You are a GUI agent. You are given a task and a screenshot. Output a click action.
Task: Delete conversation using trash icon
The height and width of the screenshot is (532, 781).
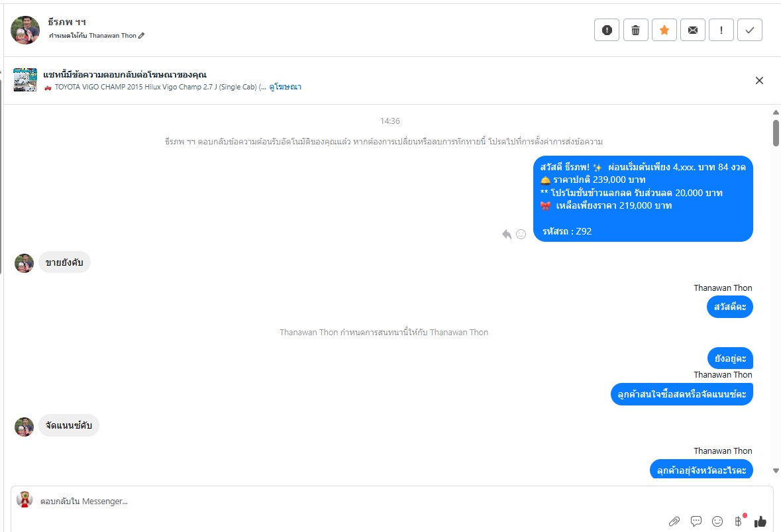coord(635,30)
